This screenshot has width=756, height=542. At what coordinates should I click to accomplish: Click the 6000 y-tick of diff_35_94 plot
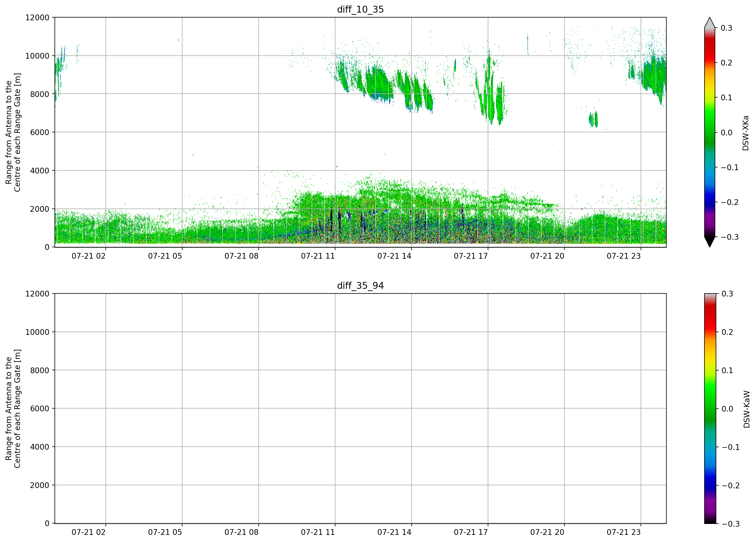click(40, 409)
